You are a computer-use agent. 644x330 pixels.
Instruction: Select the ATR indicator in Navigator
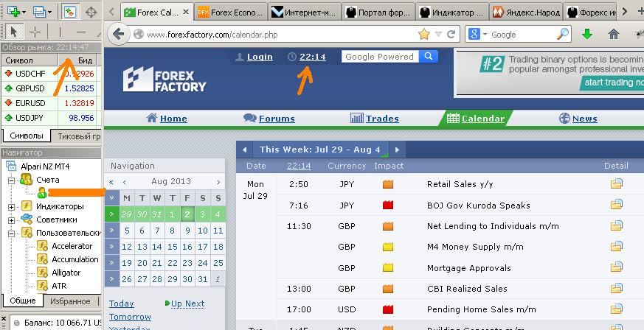pos(59,286)
